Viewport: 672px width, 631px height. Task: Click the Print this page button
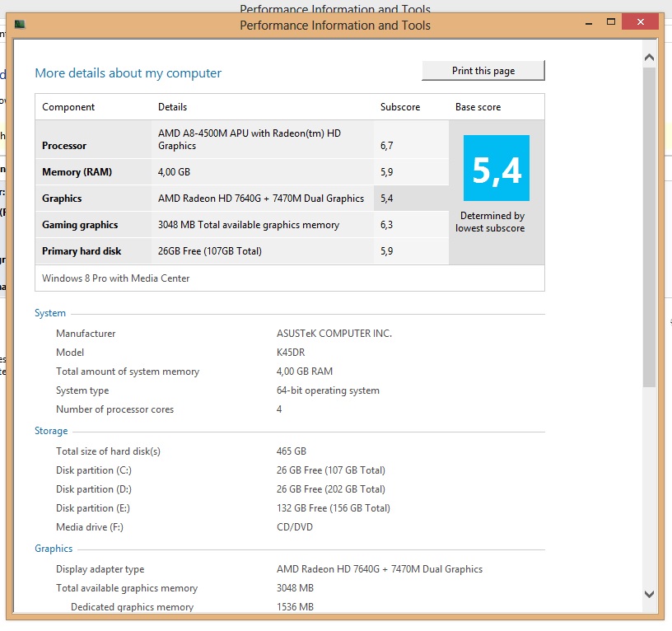(x=483, y=71)
